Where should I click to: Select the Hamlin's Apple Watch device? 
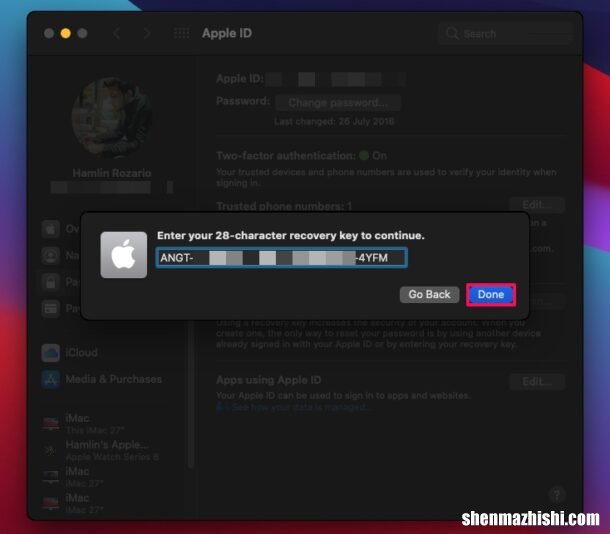[100, 450]
